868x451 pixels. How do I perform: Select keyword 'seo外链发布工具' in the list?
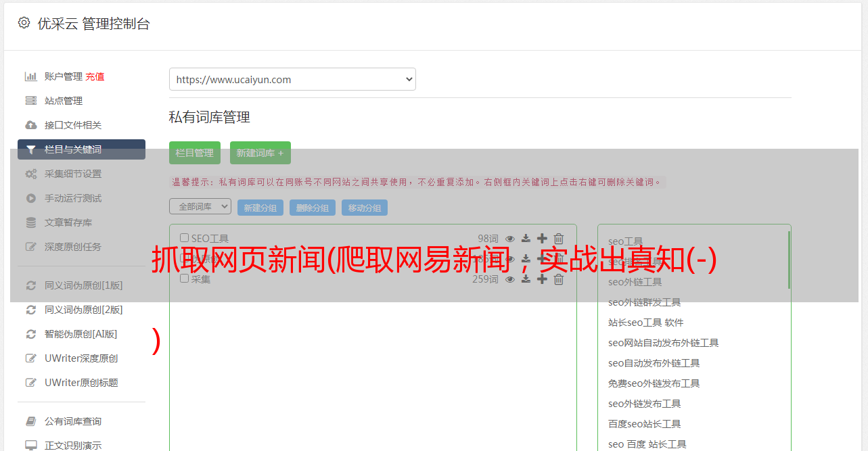pyautogui.click(x=645, y=404)
